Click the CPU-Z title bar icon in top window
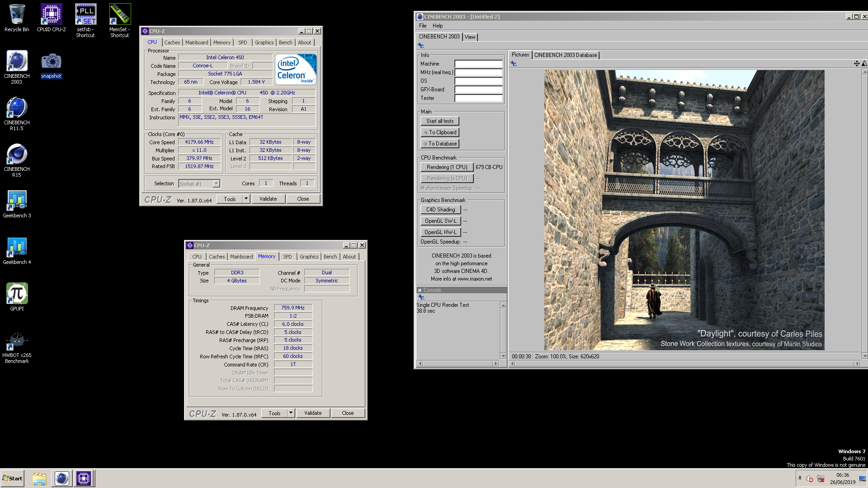Screen dimensions: 868x488 [x=145, y=31]
